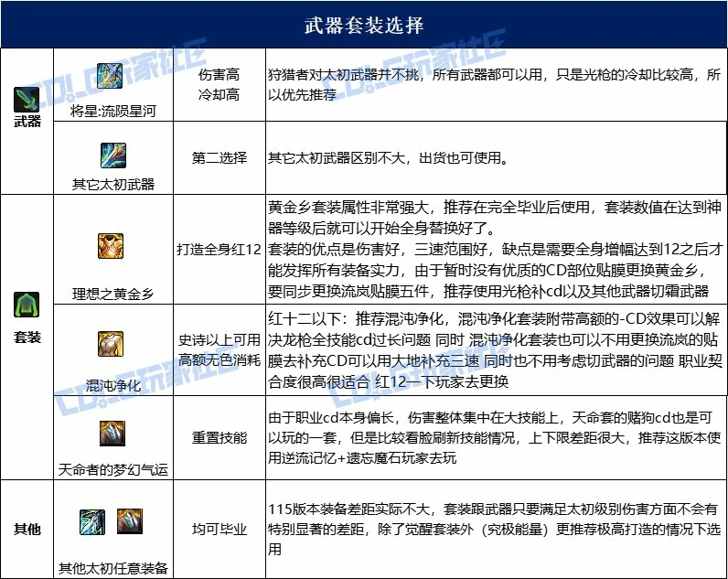The width and height of the screenshot is (728, 579).
Task: Click the 冷却高 trait text
Action: click(x=219, y=95)
